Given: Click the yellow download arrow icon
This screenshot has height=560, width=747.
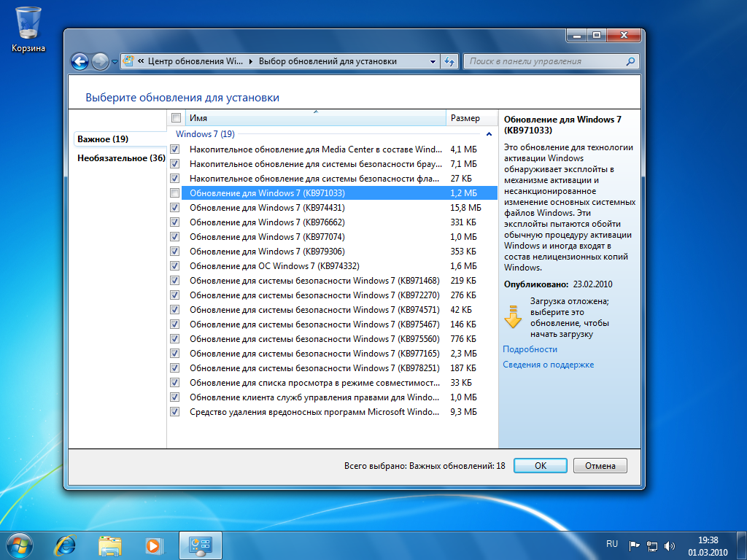Looking at the screenshot, I should 513,317.
